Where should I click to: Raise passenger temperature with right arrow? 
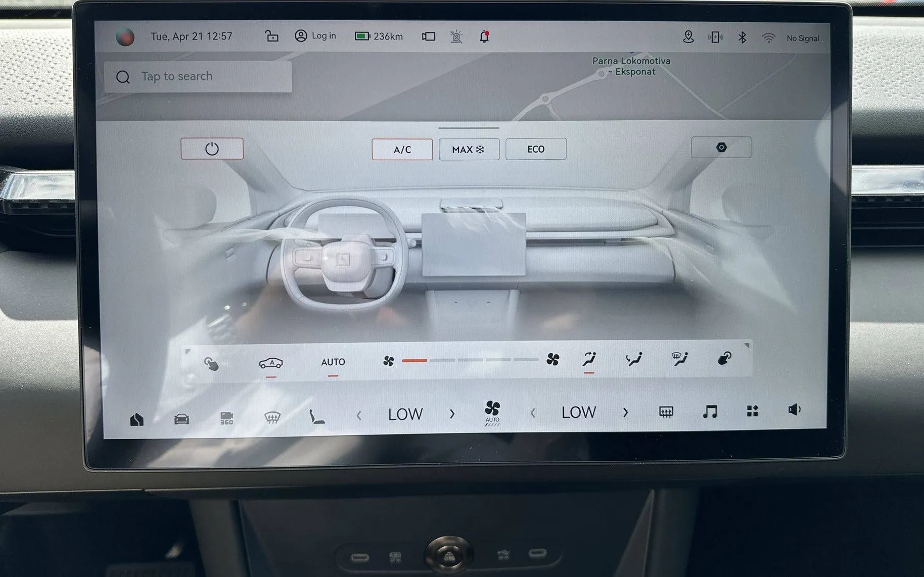click(625, 412)
